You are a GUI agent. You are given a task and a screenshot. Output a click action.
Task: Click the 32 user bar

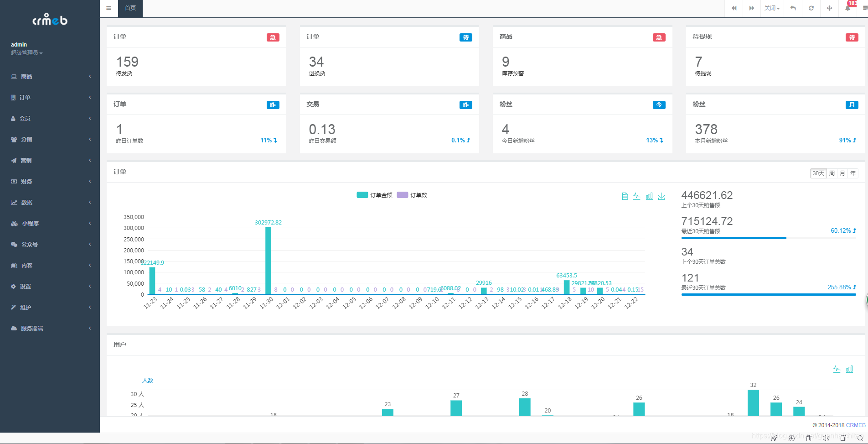(x=753, y=403)
